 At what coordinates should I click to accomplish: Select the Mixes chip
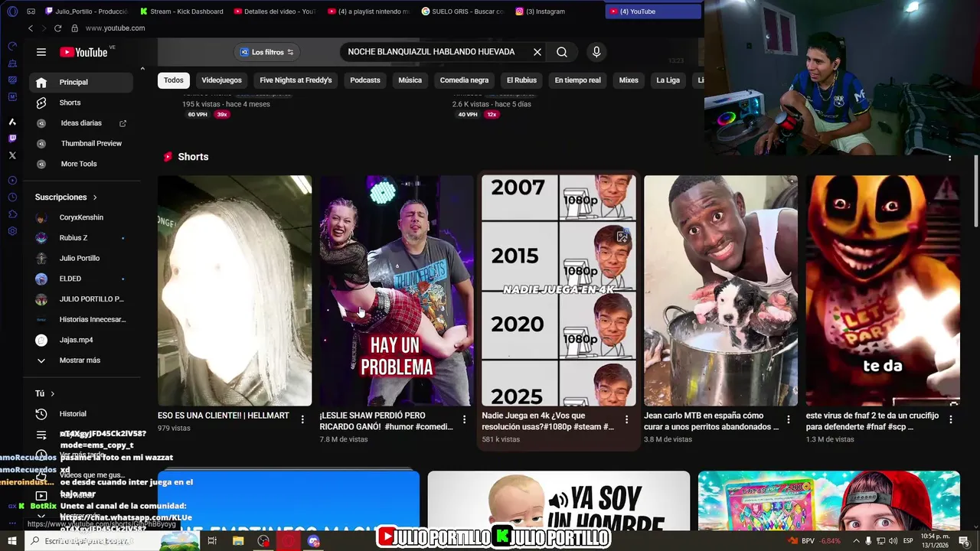point(629,80)
